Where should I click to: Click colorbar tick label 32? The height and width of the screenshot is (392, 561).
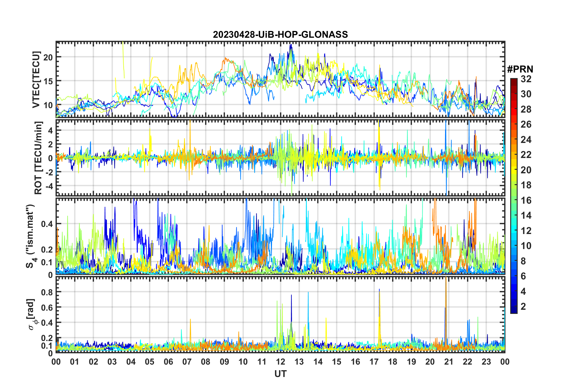coord(526,79)
